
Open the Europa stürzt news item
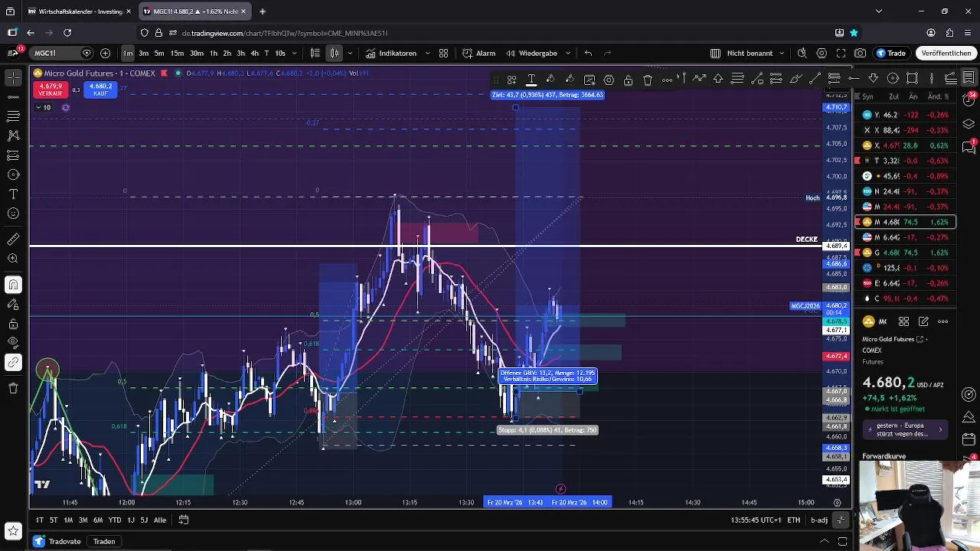pos(905,429)
